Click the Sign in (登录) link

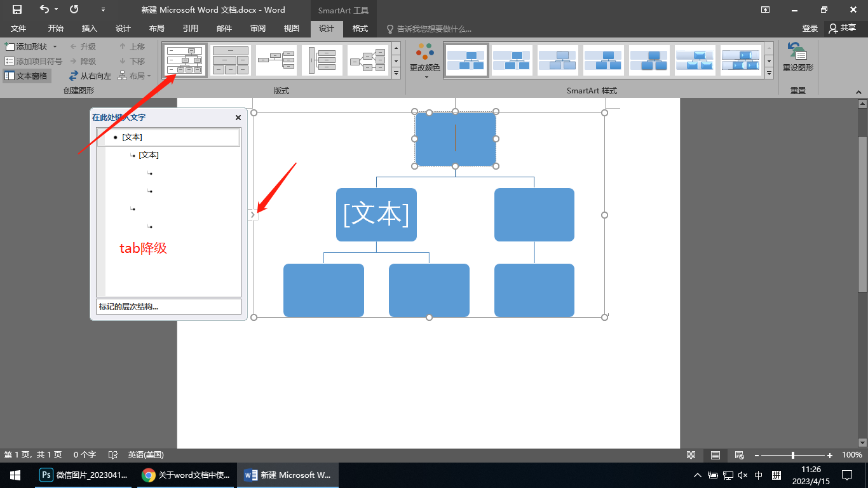tap(810, 29)
